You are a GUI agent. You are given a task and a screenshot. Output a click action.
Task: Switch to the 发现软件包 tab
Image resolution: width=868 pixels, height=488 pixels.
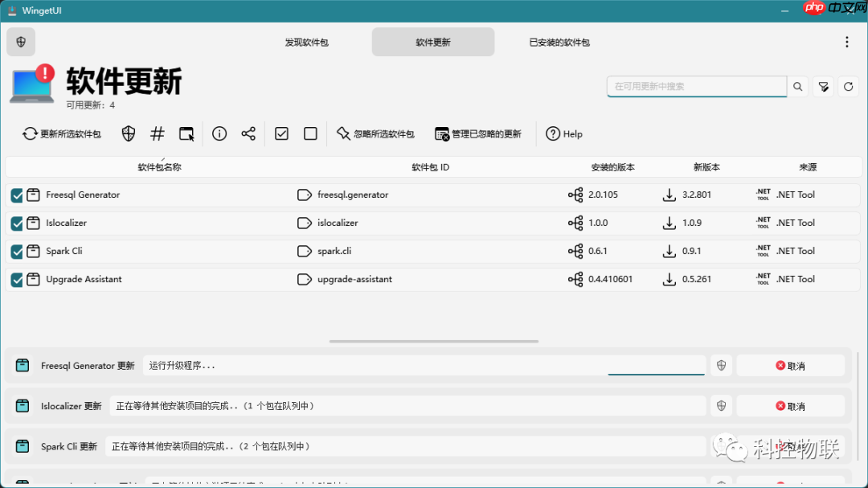(x=308, y=41)
